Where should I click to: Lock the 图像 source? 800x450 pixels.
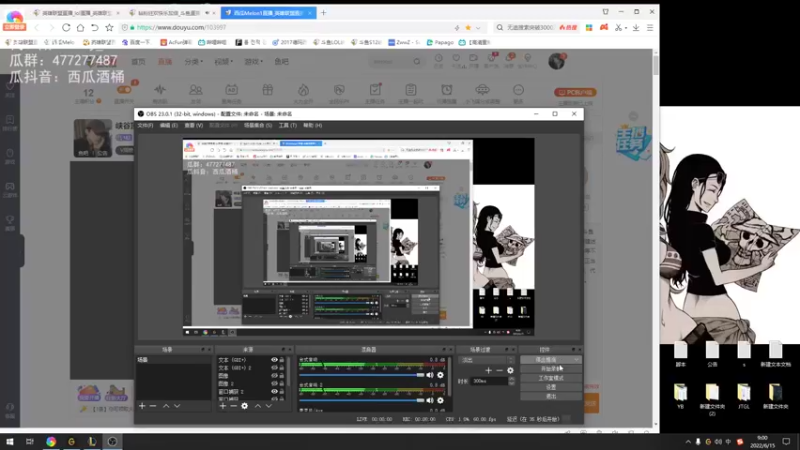coord(282,376)
